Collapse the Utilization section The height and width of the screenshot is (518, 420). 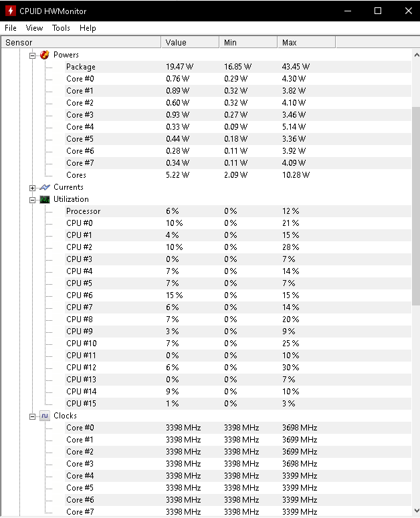coord(32,200)
